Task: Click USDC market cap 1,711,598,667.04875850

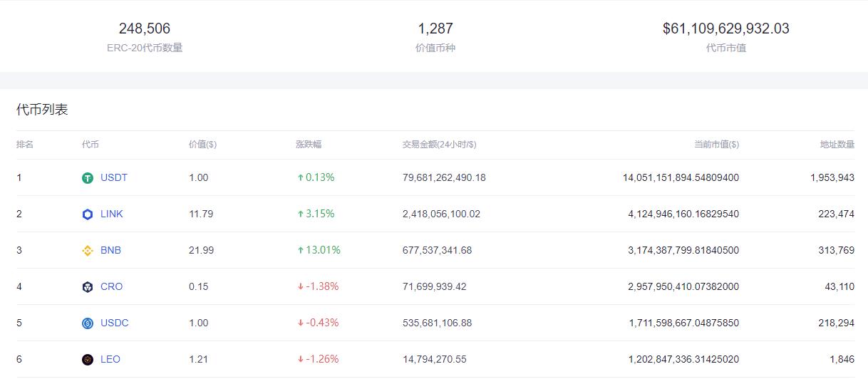Action: (x=684, y=323)
